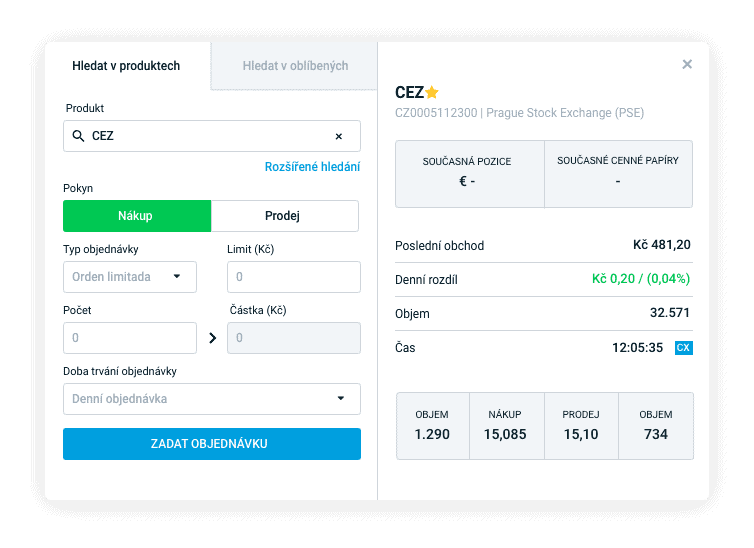Click the Nákup bid price 15,085
The height and width of the screenshot is (548, 754).
pyautogui.click(x=505, y=434)
